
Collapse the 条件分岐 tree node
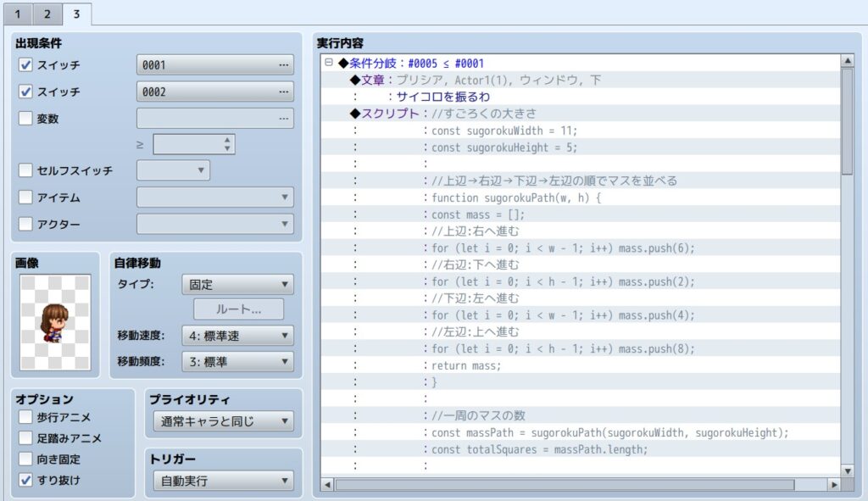(x=329, y=63)
